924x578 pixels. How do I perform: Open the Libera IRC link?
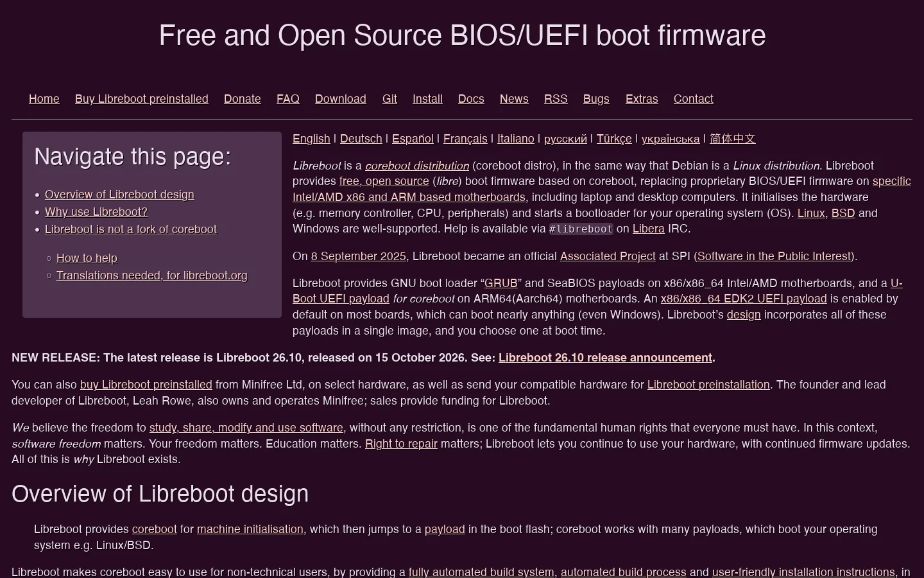[648, 229]
